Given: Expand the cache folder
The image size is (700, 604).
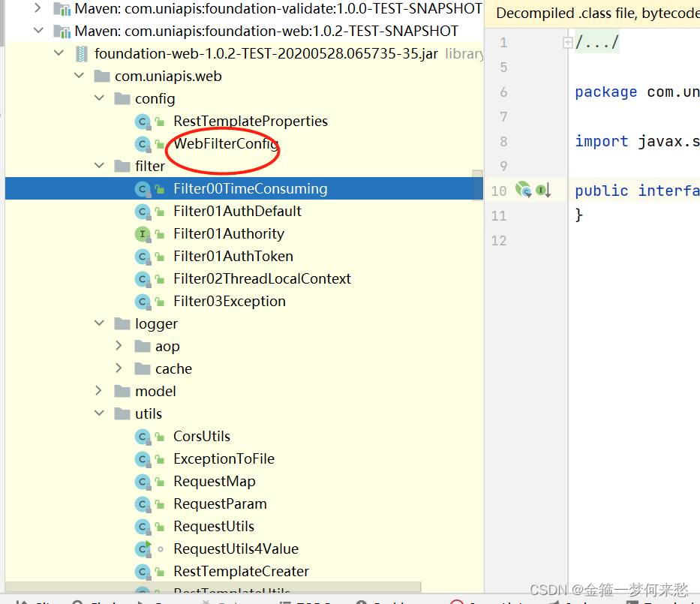Looking at the screenshot, I should (119, 368).
